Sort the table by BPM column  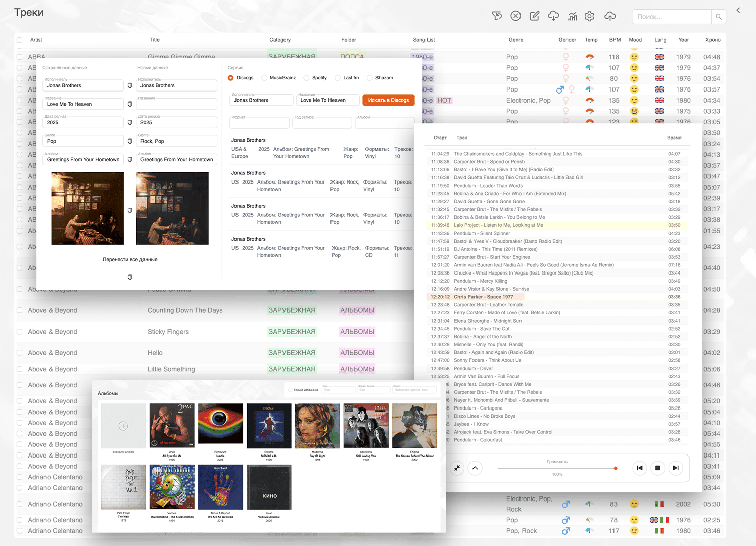click(x=615, y=40)
